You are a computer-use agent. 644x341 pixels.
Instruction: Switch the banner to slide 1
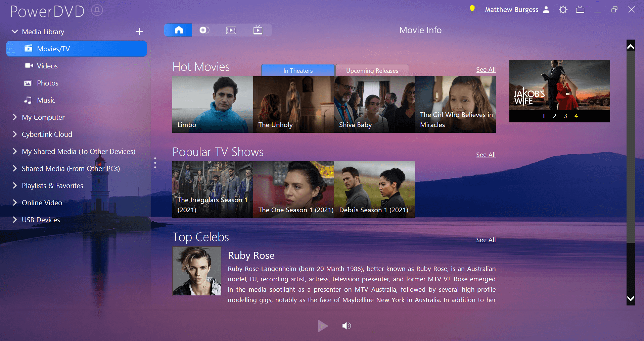(544, 116)
